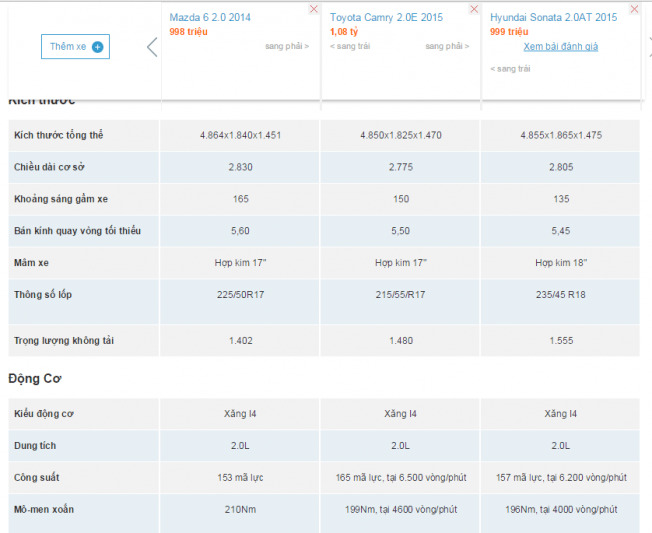Viewport: 652px width, 533px height.
Task: Select the Mô-men xoắn row label
Action: [44, 509]
